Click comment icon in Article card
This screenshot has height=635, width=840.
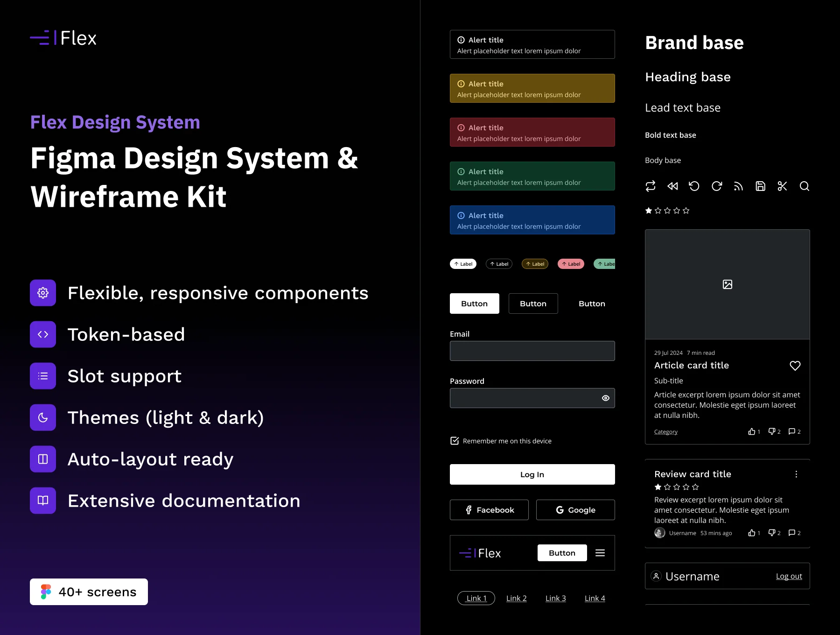pos(792,431)
